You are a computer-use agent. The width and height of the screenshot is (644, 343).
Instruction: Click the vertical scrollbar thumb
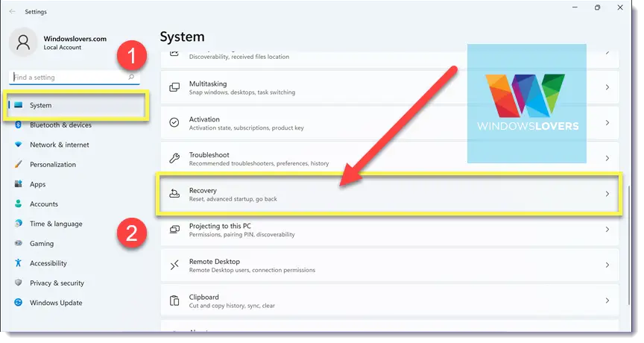pyautogui.click(x=629, y=245)
